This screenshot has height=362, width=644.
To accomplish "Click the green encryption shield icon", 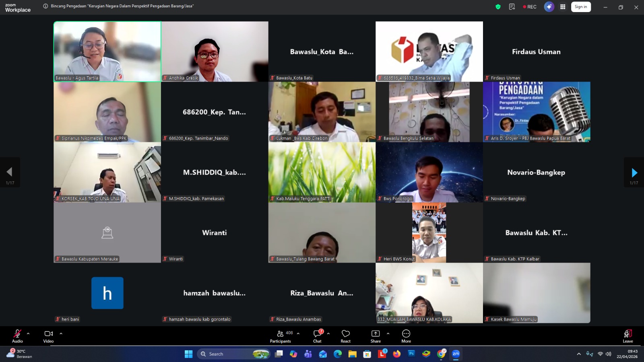I will tap(498, 7).
